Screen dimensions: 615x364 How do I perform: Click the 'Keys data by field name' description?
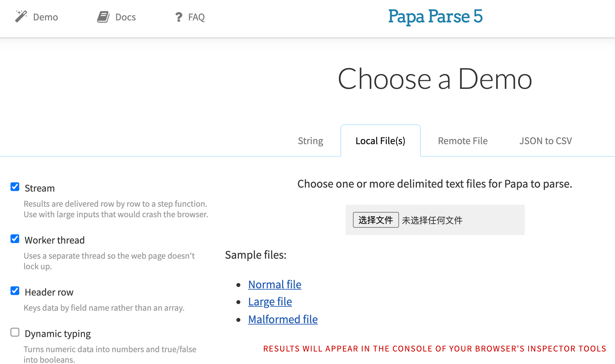[104, 308]
